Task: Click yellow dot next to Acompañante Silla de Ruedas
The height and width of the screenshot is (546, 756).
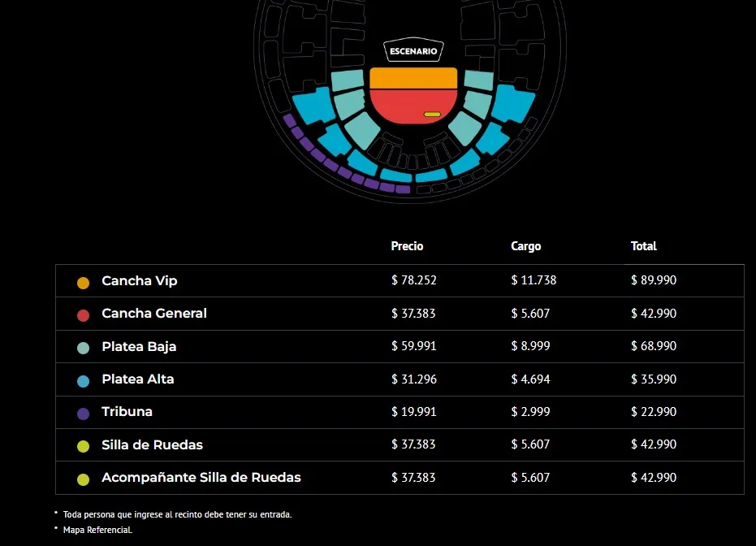Action: tap(83, 479)
